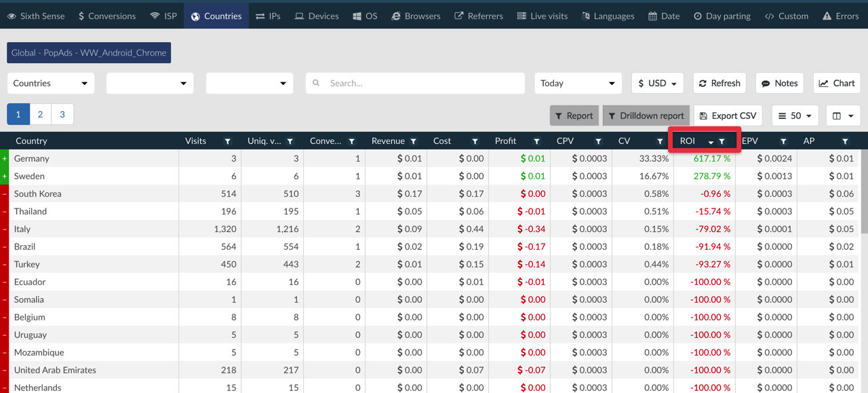
Task: Click the Refresh button
Action: [x=719, y=83]
